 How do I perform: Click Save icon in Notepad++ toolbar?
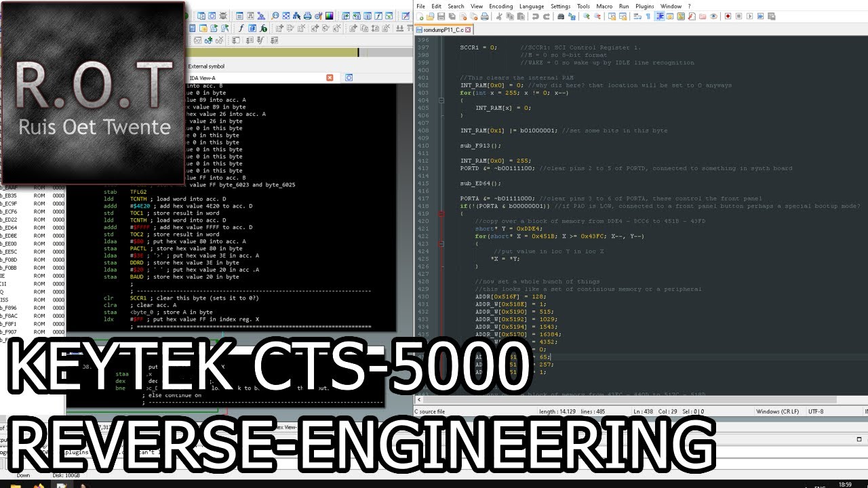click(x=441, y=16)
